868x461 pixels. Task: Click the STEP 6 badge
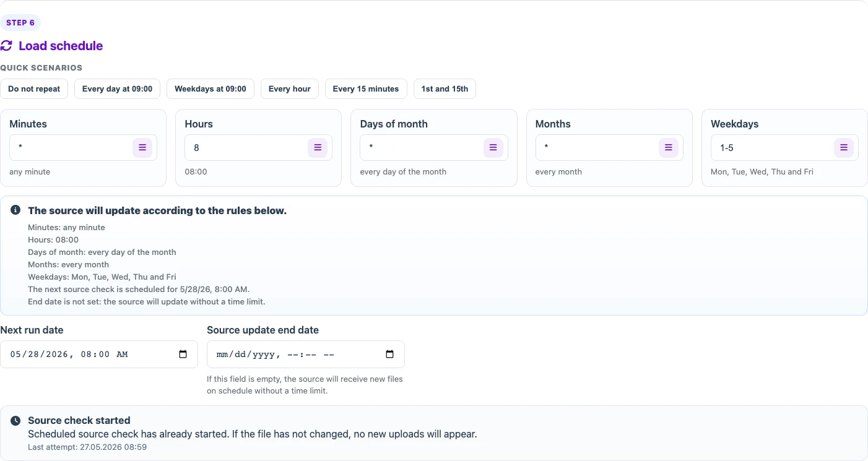pyautogui.click(x=20, y=23)
